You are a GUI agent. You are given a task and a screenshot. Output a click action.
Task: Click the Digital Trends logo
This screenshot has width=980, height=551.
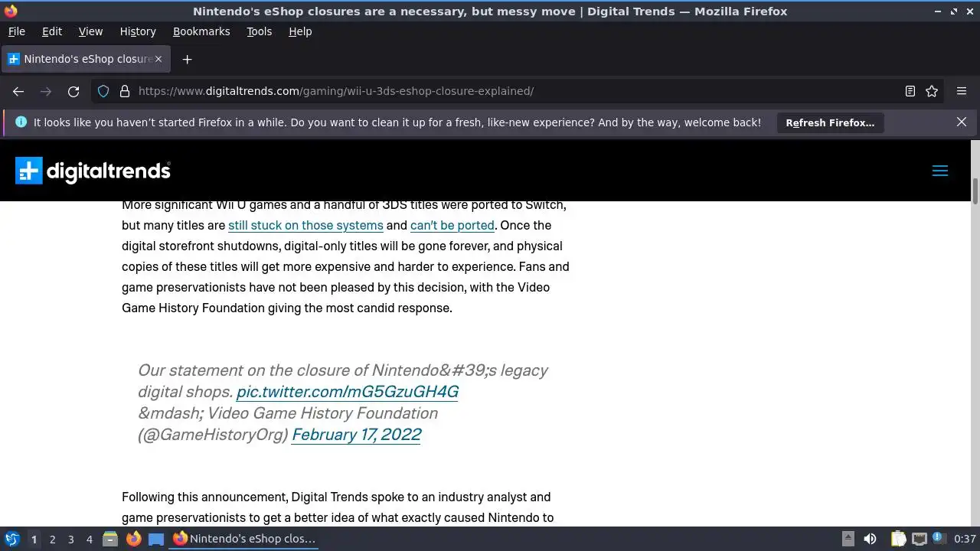click(x=93, y=171)
